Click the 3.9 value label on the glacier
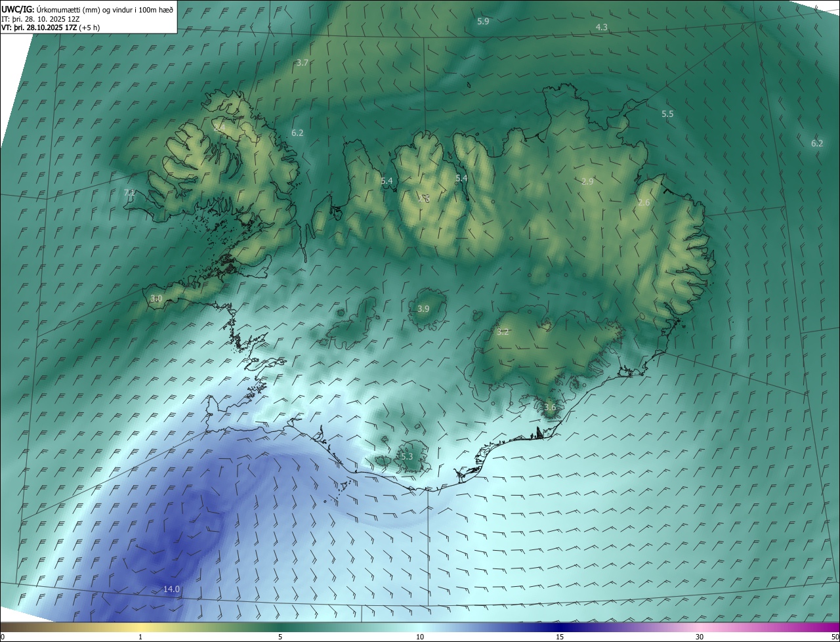The image size is (840, 642). pos(423,309)
